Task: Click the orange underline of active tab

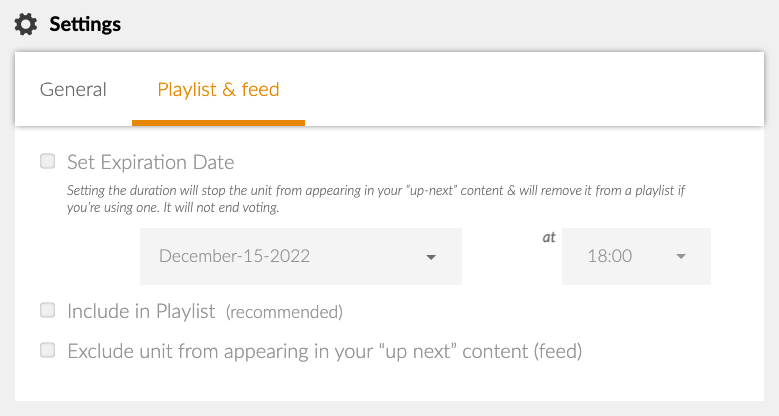Action: pos(218,123)
